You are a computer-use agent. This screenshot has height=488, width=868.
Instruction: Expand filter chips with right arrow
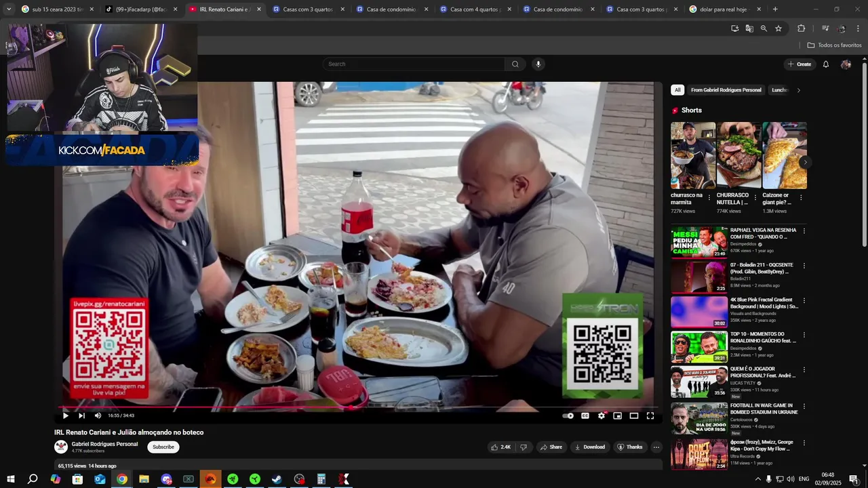(x=799, y=90)
